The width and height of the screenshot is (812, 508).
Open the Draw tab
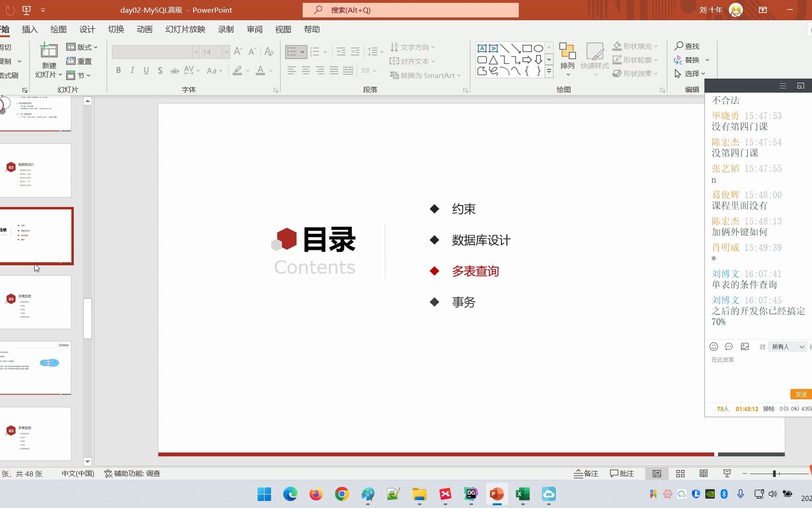[58, 29]
